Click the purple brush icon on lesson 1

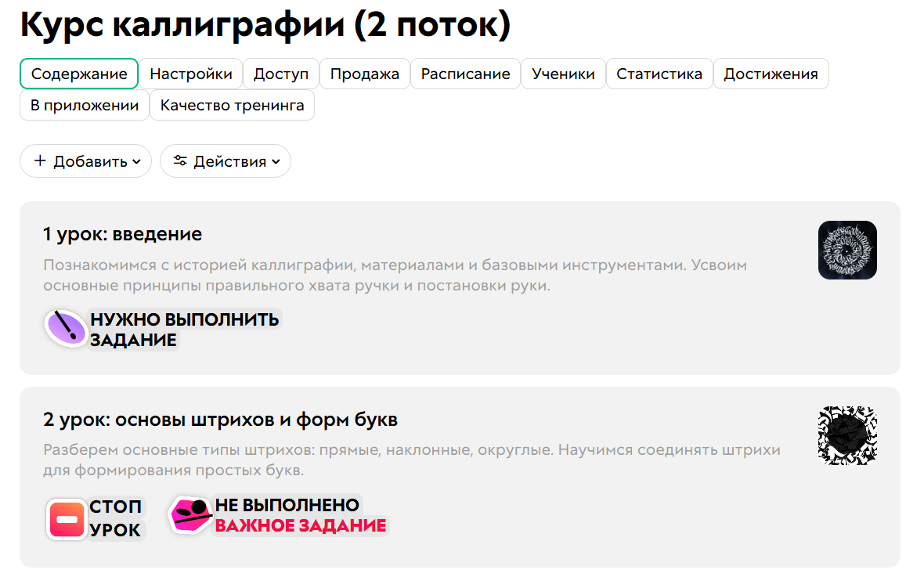coord(67,328)
